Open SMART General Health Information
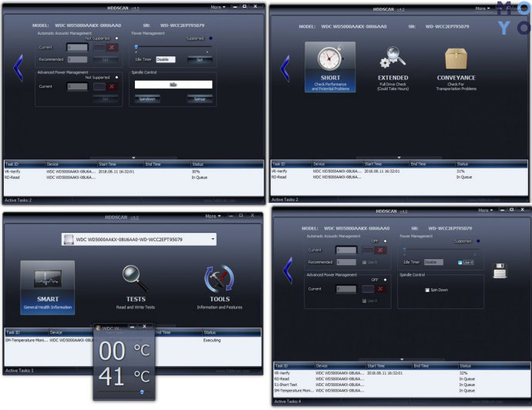The image size is (532, 410). [x=48, y=287]
